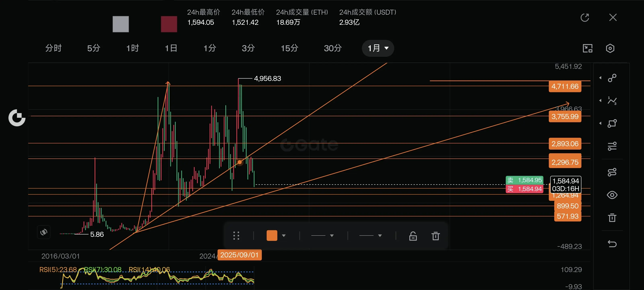Expand the shape tool options arrow
The image size is (644, 290).
(600, 123)
